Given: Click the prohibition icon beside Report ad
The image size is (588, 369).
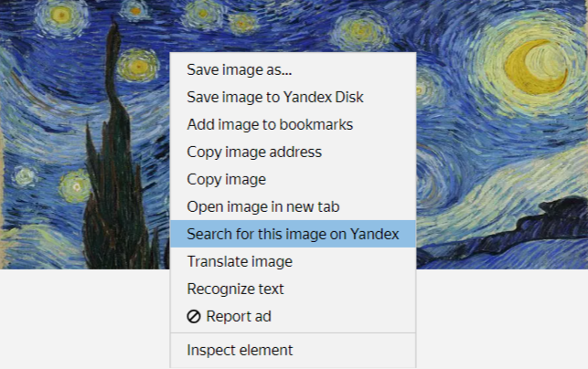Looking at the screenshot, I should click(194, 317).
